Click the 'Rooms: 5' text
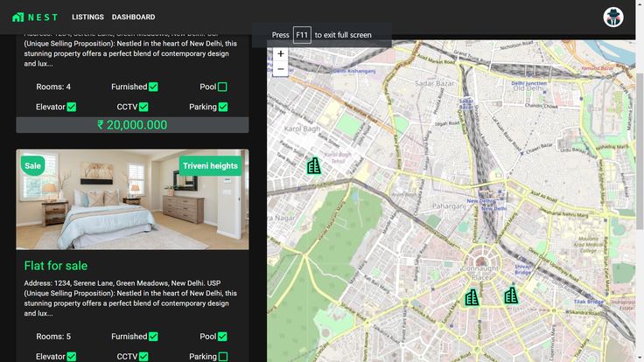This screenshot has width=644, height=362. click(53, 337)
